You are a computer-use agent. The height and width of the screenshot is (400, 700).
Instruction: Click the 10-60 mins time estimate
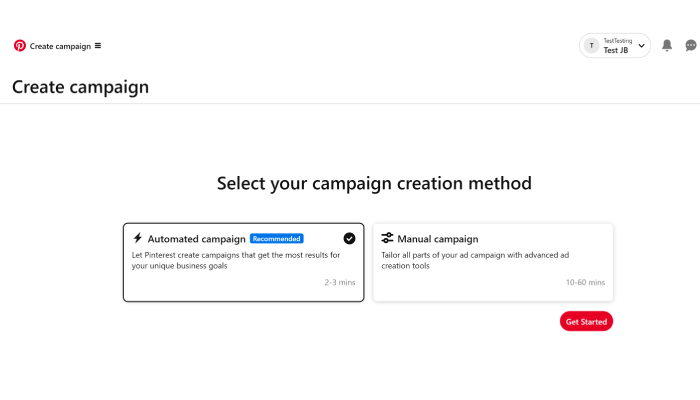tap(585, 282)
